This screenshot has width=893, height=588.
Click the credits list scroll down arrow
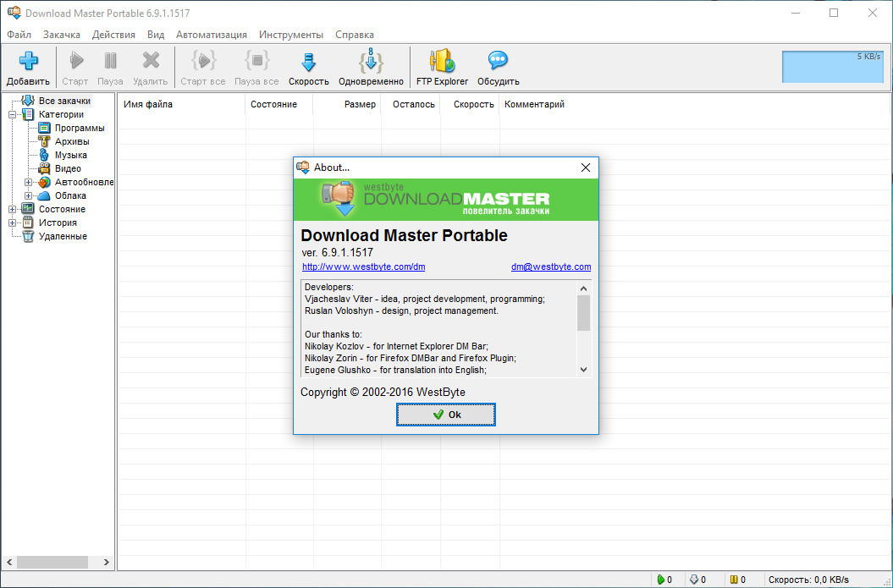pyautogui.click(x=583, y=369)
